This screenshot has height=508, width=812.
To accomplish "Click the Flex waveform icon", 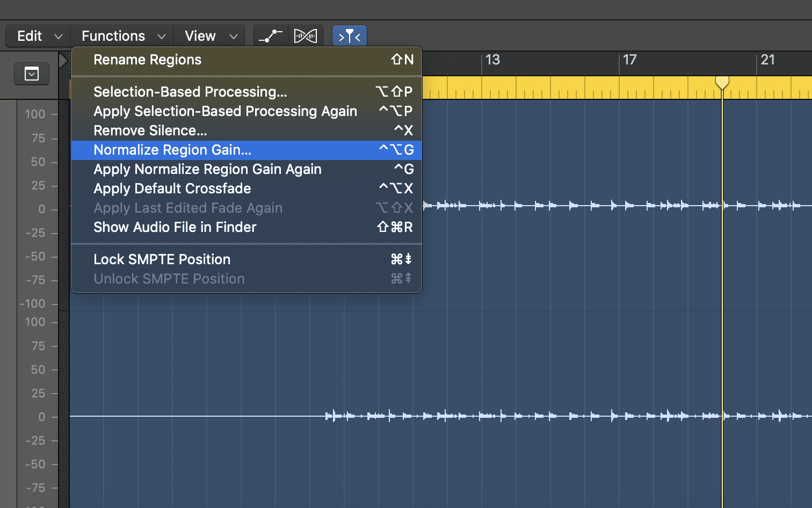I will pos(306,36).
